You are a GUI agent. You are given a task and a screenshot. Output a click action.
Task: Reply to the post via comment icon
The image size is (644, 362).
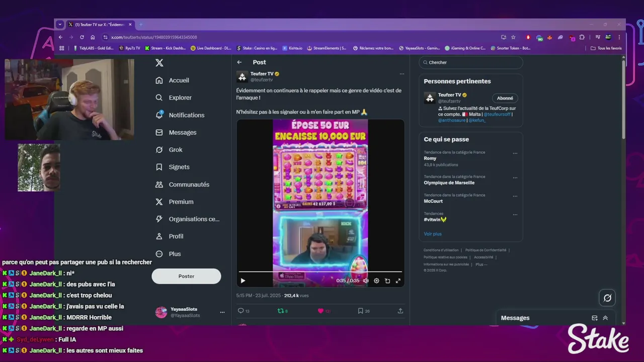coord(240,311)
